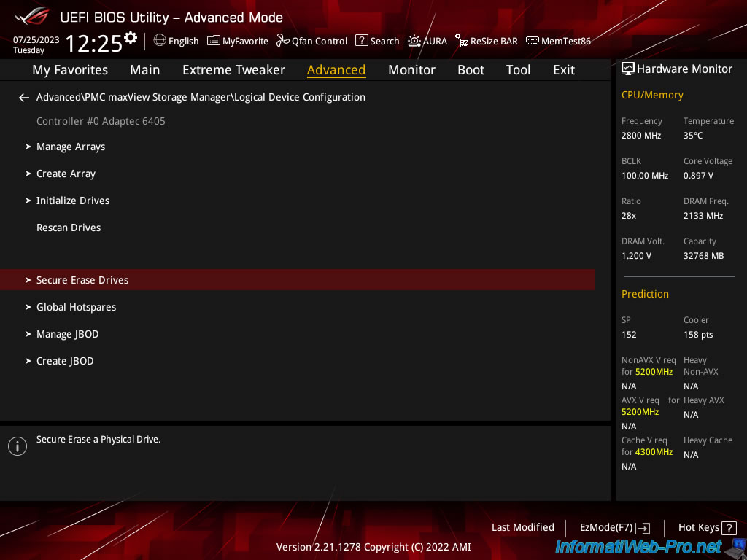
Task: Expand arrow beside Manage JBOD
Action: coord(28,334)
